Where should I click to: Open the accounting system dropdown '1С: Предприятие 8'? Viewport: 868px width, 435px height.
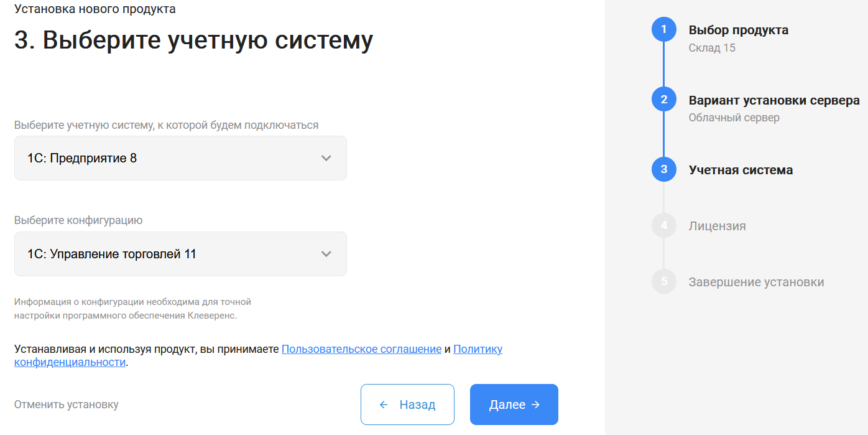coord(180,158)
